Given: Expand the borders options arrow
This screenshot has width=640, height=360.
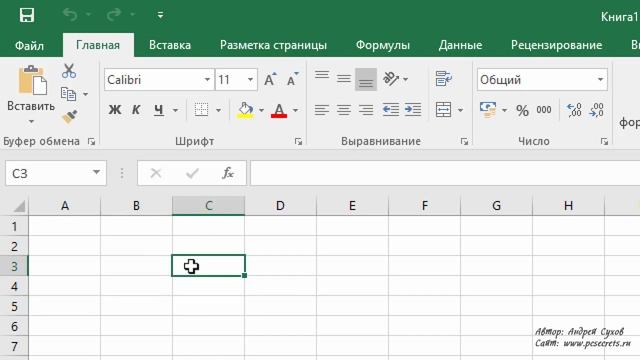Looking at the screenshot, I should point(218,110).
